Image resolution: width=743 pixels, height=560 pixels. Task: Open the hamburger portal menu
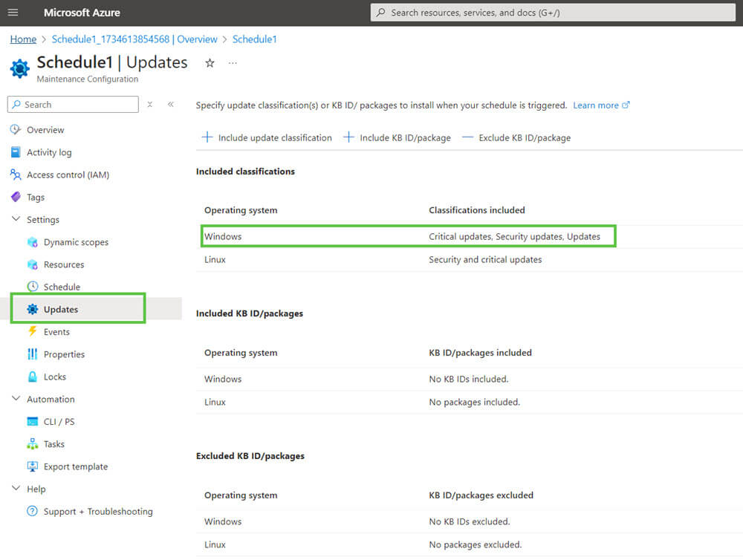(x=13, y=13)
